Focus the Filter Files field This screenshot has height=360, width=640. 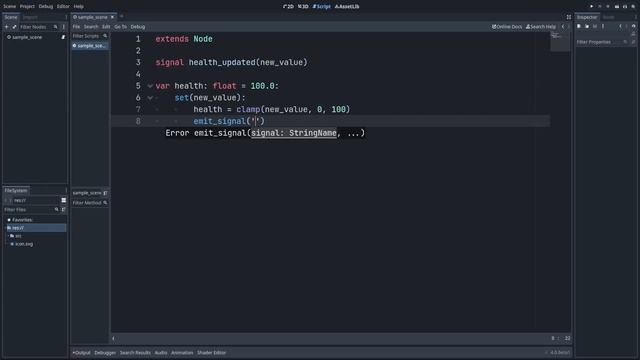pyautogui.click(x=31, y=210)
